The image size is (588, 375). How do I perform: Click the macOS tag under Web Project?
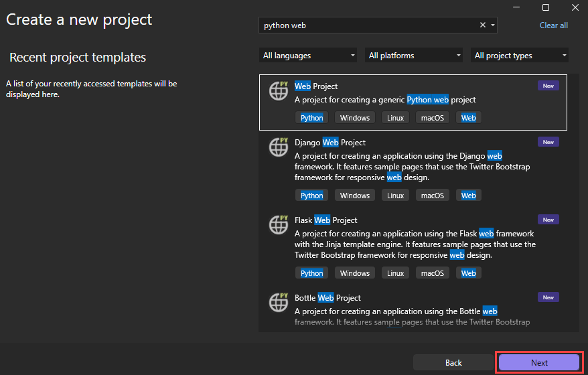[433, 118]
